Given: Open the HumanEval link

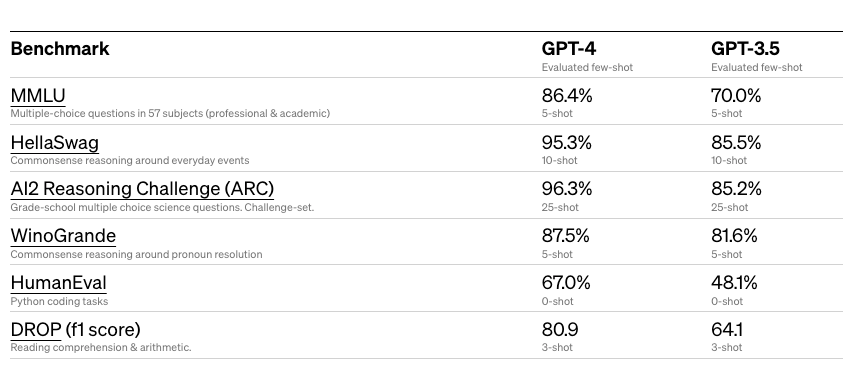Looking at the screenshot, I should 59,282.
